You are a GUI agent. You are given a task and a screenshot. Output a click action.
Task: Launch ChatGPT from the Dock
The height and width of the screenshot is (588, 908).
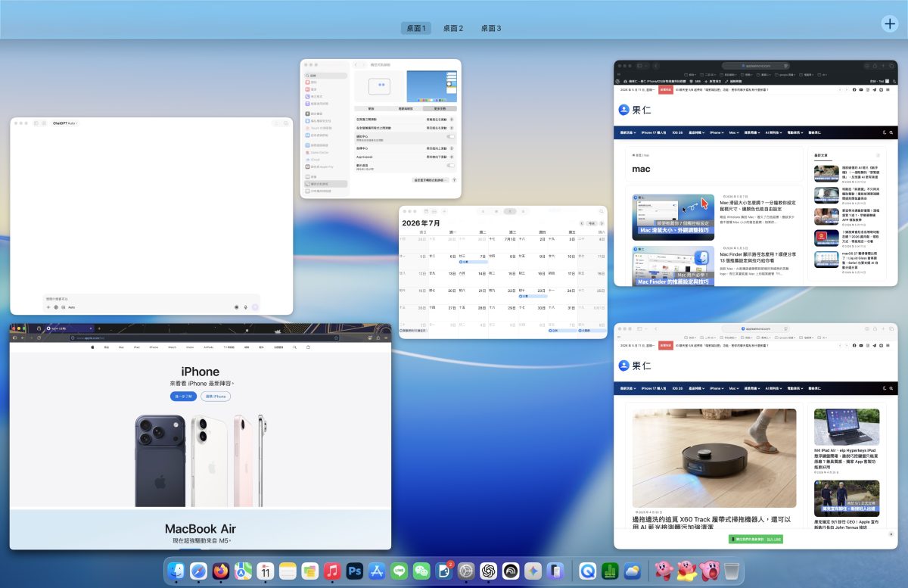(x=488, y=571)
